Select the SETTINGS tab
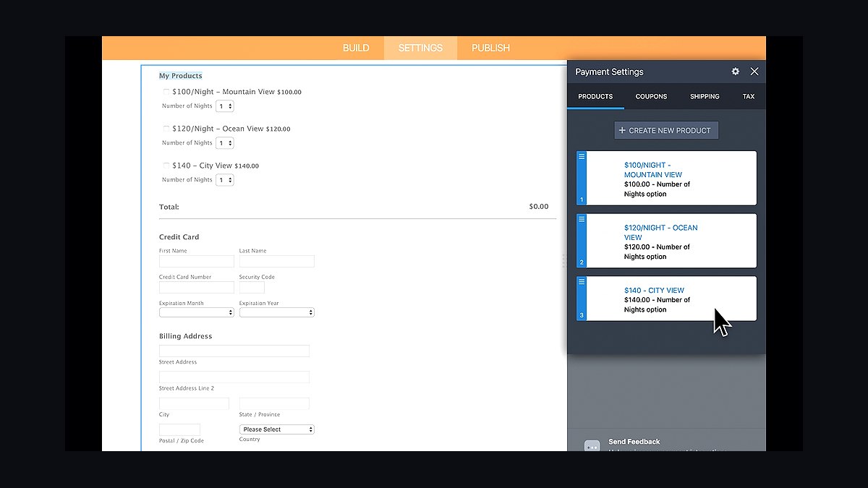This screenshot has width=868, height=488. [x=420, y=48]
